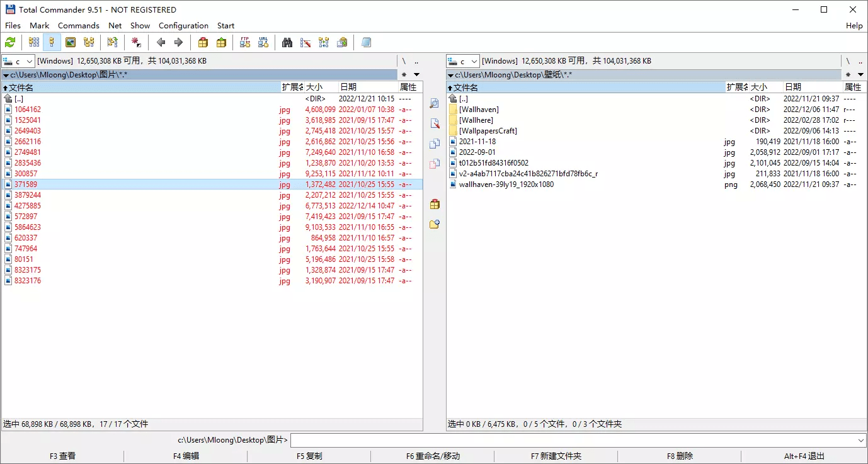Open the Show menu

click(x=140, y=26)
